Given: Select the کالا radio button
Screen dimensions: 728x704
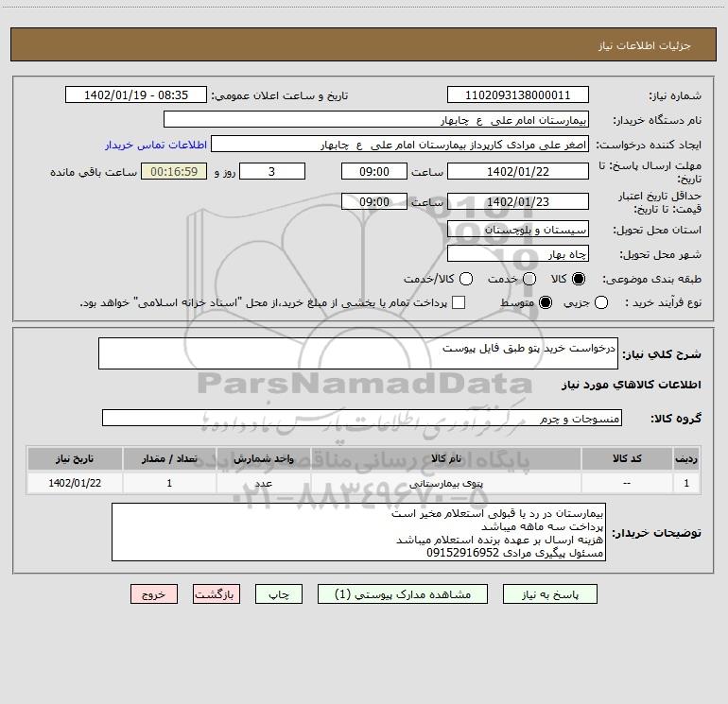Looking at the screenshot, I should pyautogui.click(x=579, y=279).
